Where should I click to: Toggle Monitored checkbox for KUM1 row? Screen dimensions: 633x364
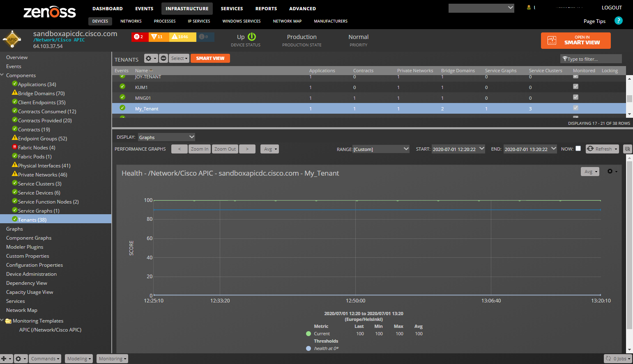[575, 87]
